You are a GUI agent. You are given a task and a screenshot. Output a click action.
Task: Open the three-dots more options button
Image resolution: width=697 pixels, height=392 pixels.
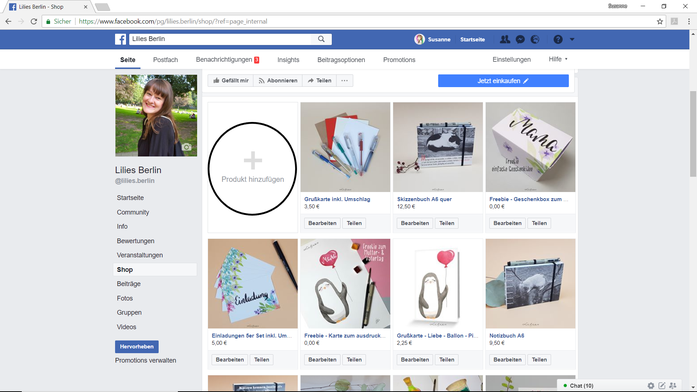tap(344, 80)
